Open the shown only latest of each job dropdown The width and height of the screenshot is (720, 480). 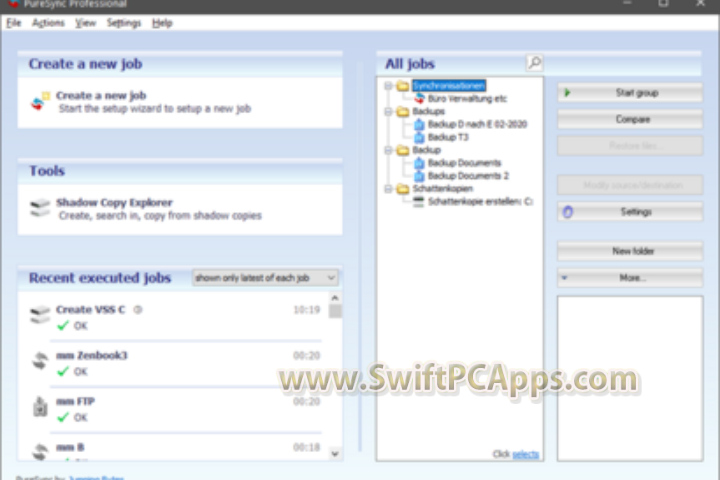[265, 278]
